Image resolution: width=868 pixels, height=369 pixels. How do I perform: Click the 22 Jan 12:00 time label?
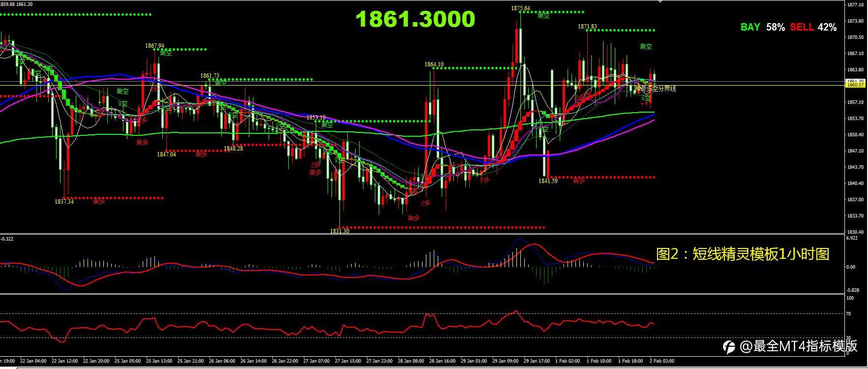pyautogui.click(x=65, y=361)
